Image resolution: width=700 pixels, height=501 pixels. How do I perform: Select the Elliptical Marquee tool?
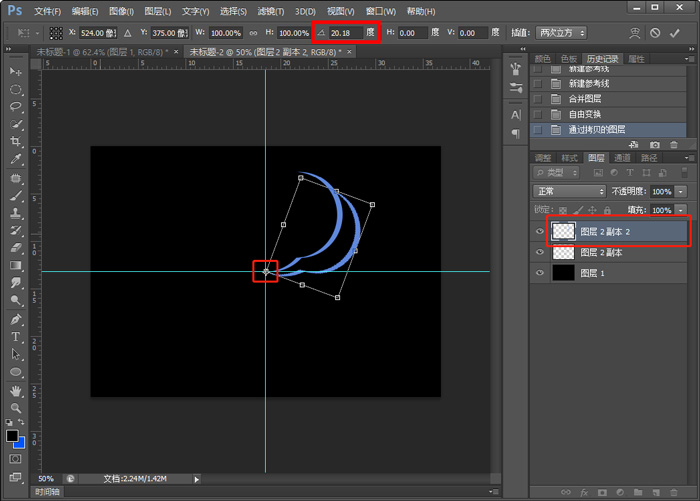point(16,89)
